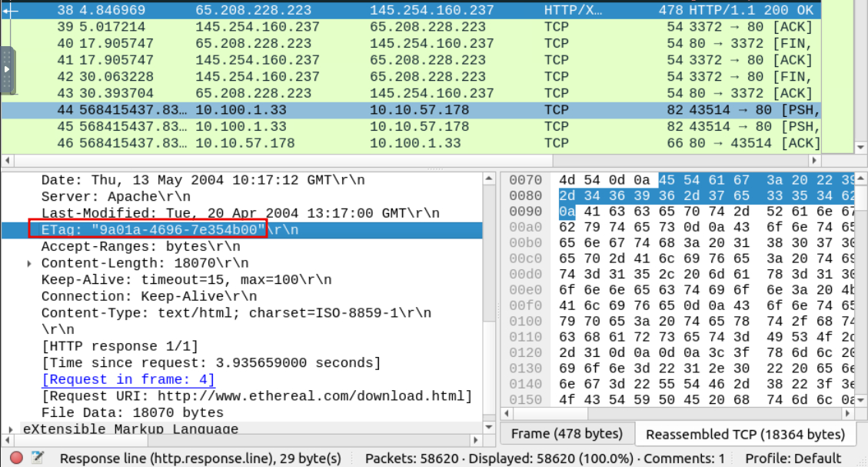The image size is (868, 467).
Task: Select the ETag header line
Action: (x=147, y=229)
